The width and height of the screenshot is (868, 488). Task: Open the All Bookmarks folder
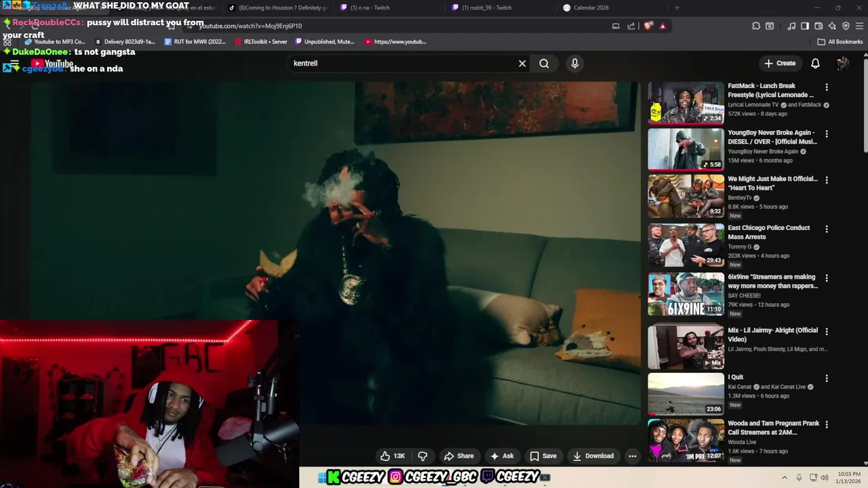(840, 41)
